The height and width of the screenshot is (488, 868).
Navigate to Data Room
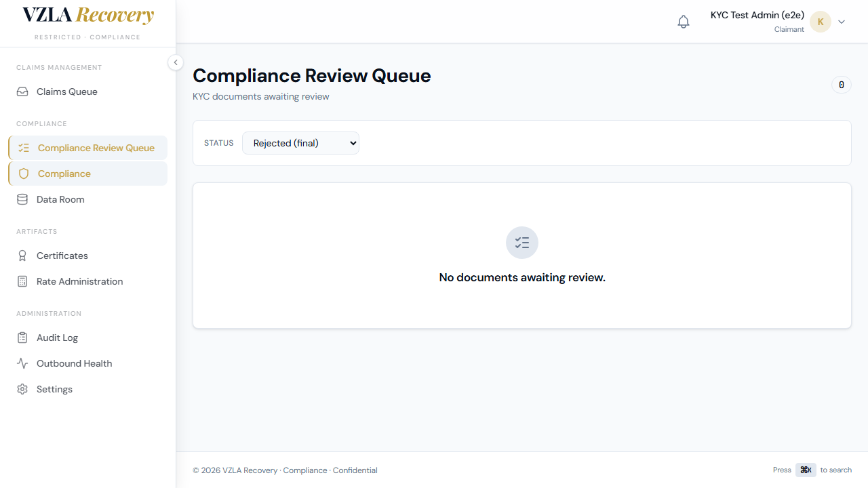(x=88, y=199)
